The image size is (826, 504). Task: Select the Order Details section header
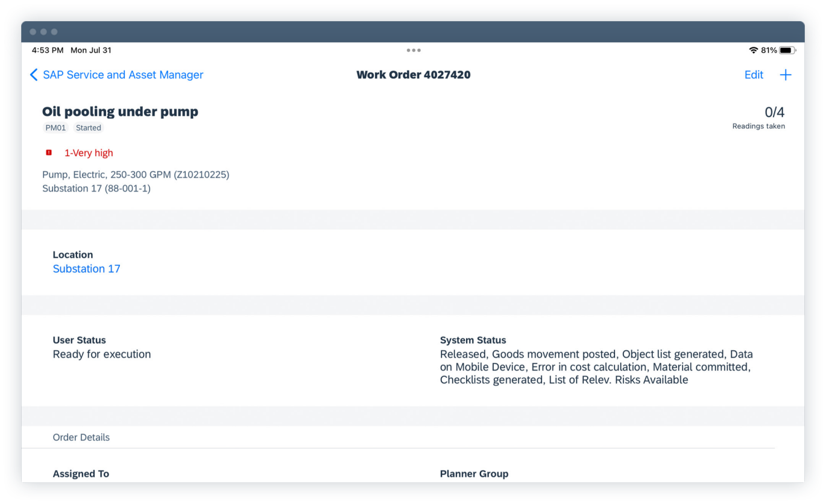pyautogui.click(x=81, y=438)
